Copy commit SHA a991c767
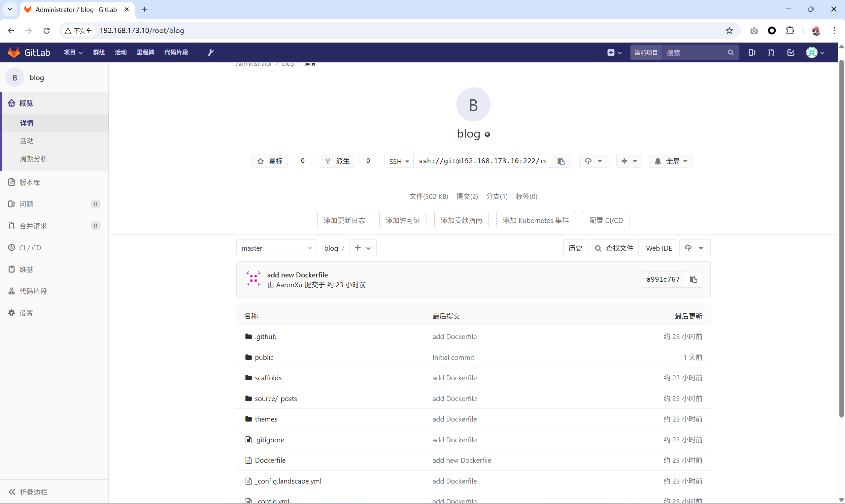 693,279
